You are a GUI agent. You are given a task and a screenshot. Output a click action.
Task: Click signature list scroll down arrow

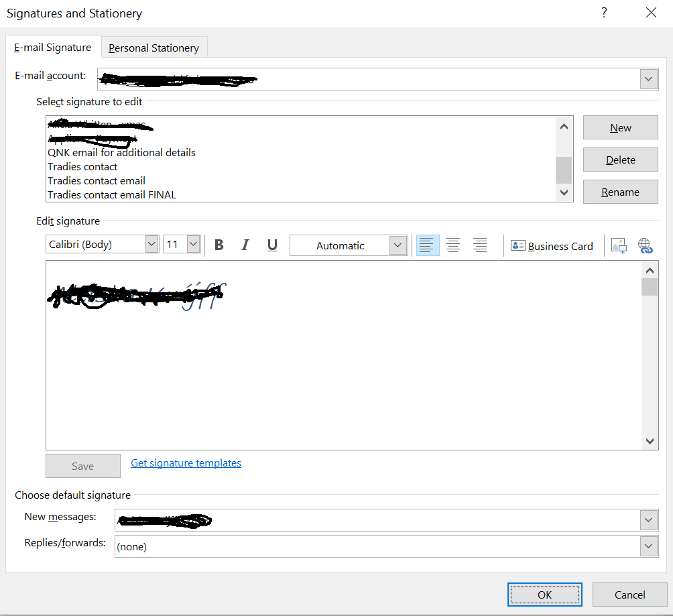click(564, 192)
